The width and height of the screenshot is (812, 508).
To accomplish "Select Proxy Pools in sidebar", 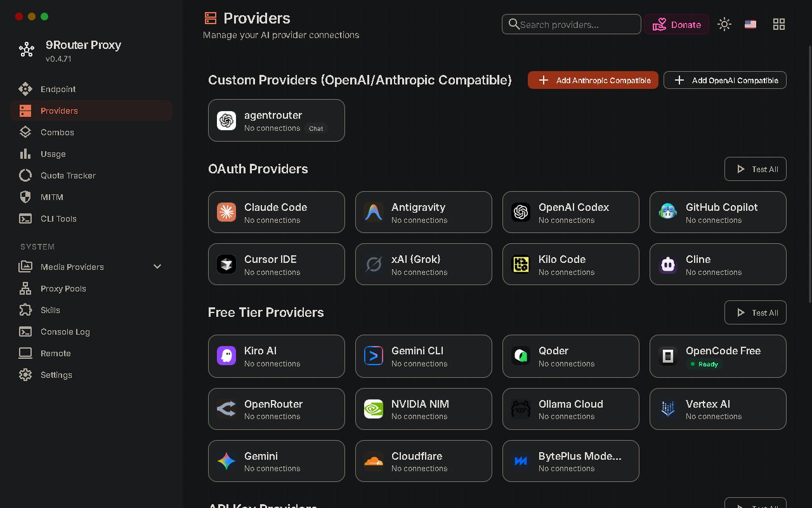I will [91, 288].
